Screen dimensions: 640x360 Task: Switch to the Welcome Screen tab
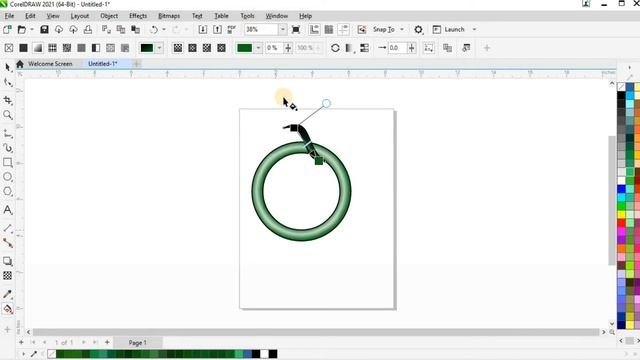point(50,64)
